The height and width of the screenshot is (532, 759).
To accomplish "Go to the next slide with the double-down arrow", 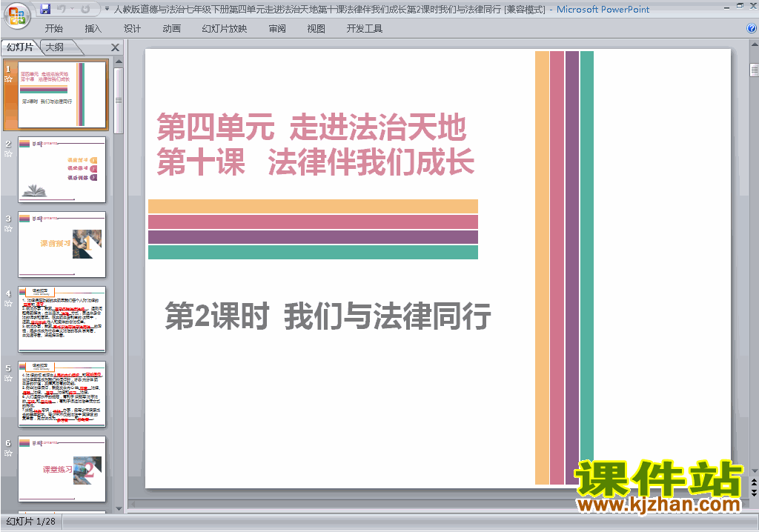I will (x=754, y=492).
